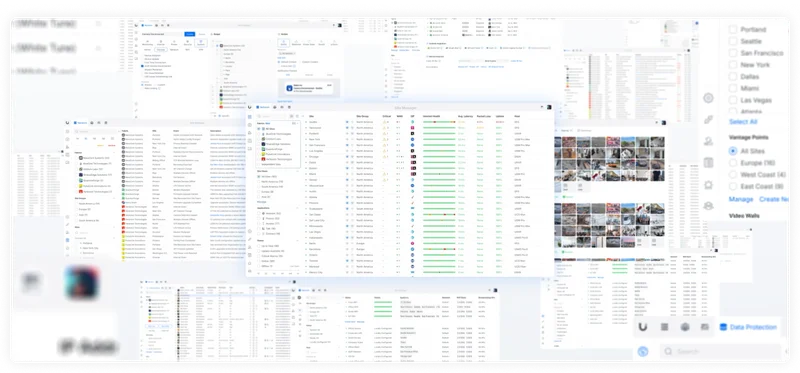This screenshot has width=800, height=373.
Task: Sort by the Internet Health column header
Action: point(433,116)
